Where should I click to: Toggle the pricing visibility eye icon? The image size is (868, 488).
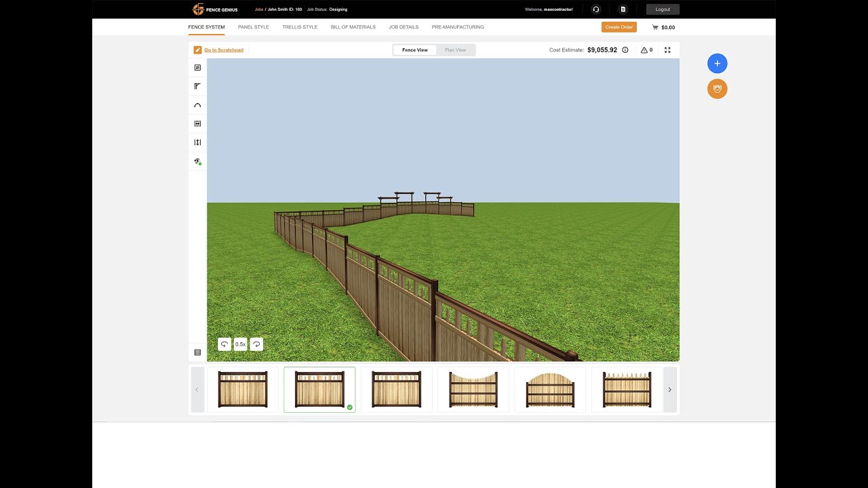point(197,161)
